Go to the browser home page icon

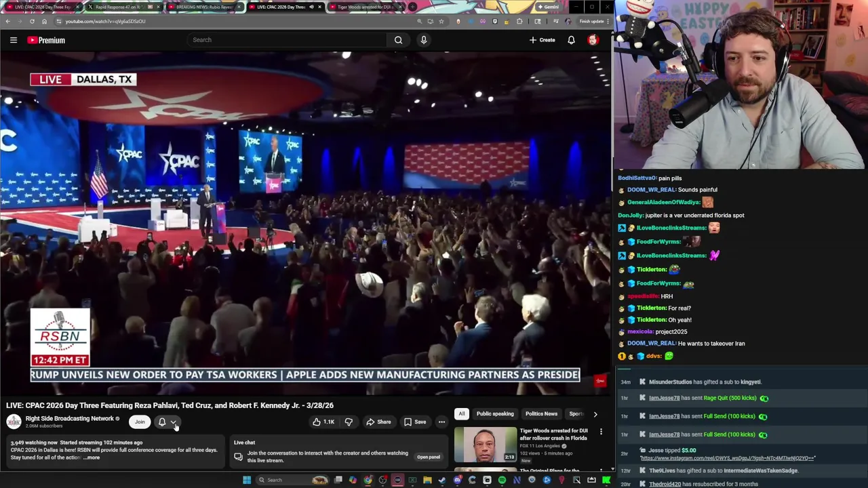point(44,21)
